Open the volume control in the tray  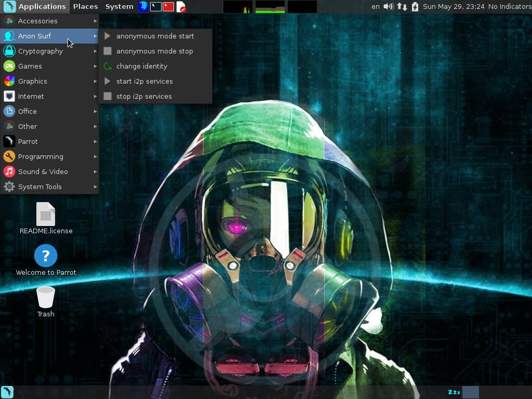[388, 6]
